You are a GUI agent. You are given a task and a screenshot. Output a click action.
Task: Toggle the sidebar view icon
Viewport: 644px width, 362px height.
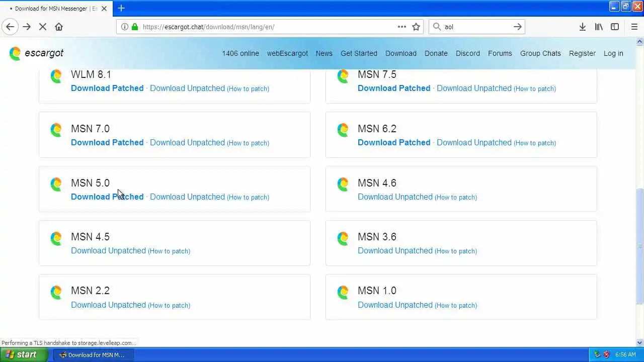(615, 27)
